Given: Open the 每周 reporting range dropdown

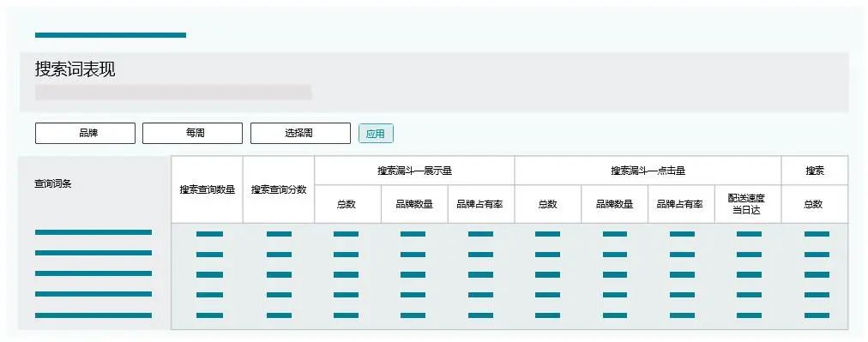Looking at the screenshot, I should [x=192, y=134].
